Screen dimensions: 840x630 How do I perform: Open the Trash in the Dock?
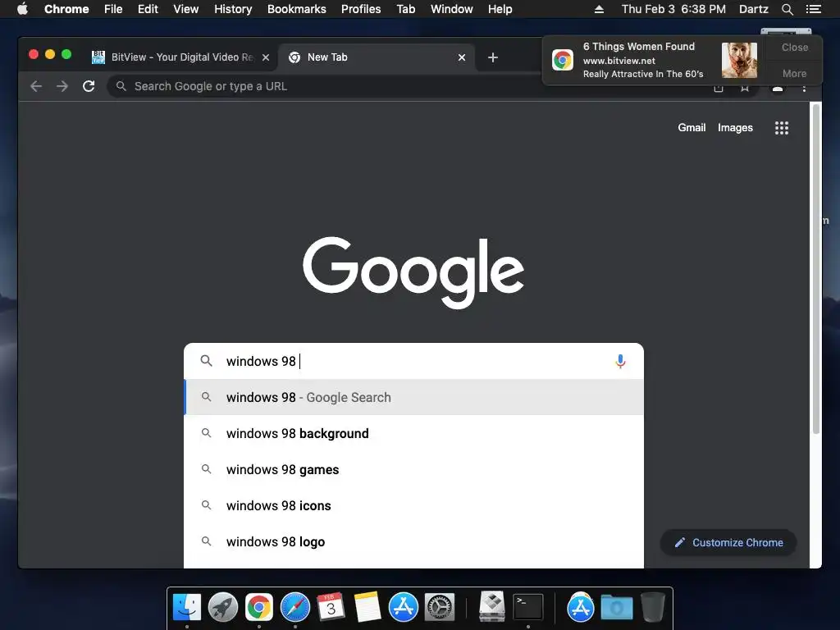(653, 608)
